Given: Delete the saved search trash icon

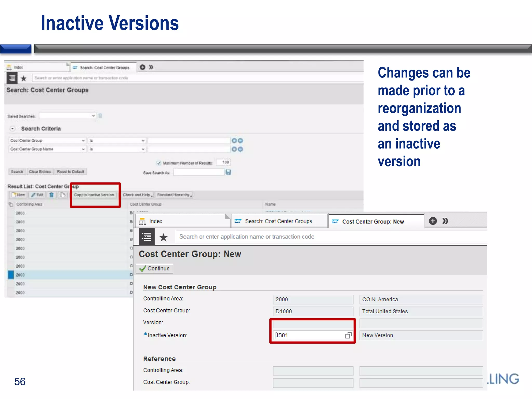Looking at the screenshot, I should [100, 116].
